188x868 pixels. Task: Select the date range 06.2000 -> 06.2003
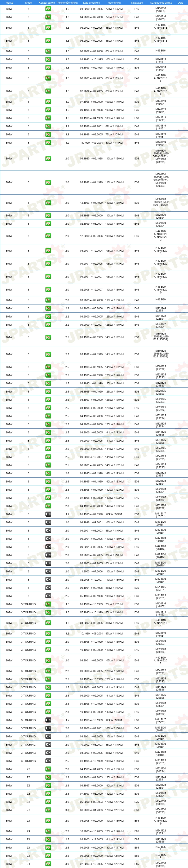[91, 802]
